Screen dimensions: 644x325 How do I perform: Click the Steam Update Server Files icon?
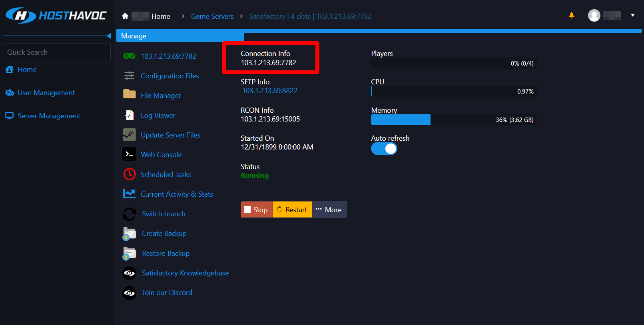pyautogui.click(x=129, y=135)
